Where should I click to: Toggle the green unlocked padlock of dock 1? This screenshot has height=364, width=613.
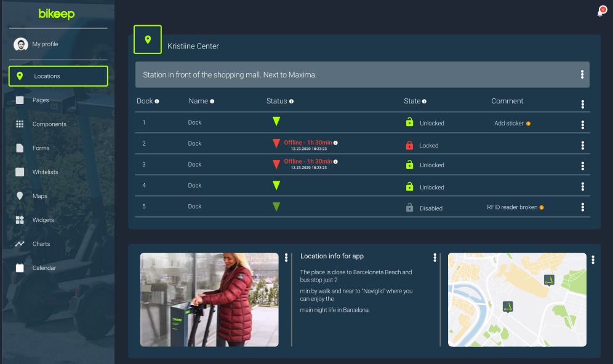pos(409,122)
